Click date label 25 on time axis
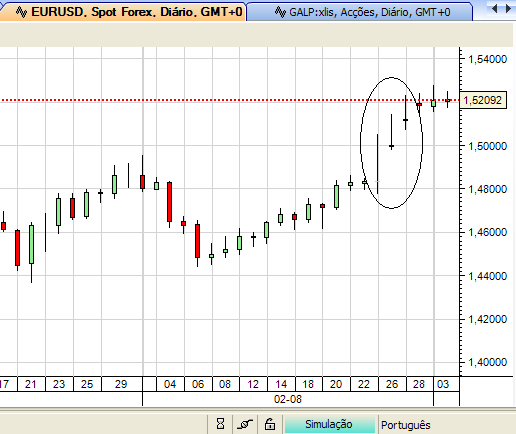The height and width of the screenshot is (434, 516). click(87, 384)
